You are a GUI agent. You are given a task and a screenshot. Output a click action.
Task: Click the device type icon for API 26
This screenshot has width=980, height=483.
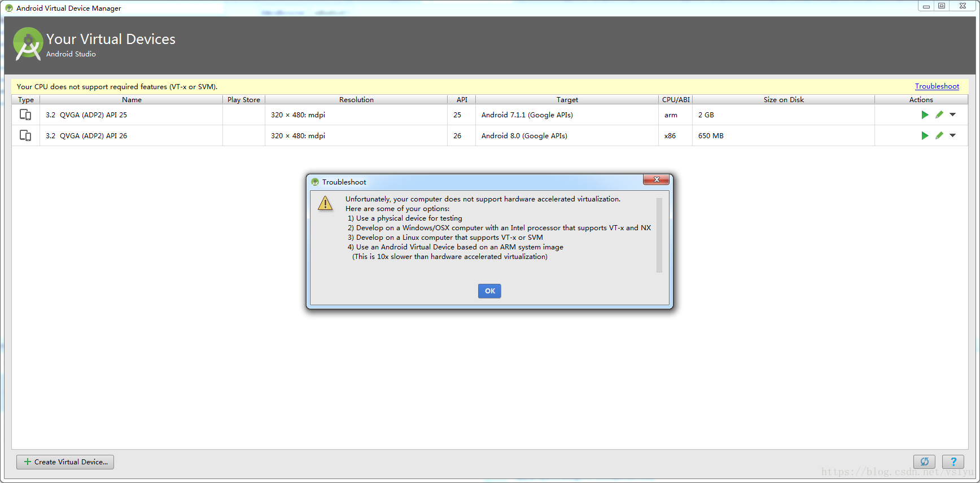click(x=25, y=135)
